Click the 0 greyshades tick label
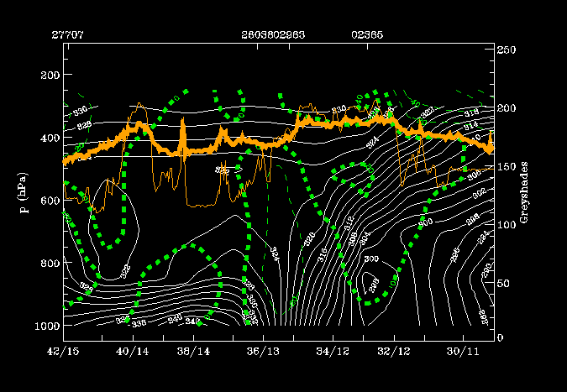 pos(500,337)
